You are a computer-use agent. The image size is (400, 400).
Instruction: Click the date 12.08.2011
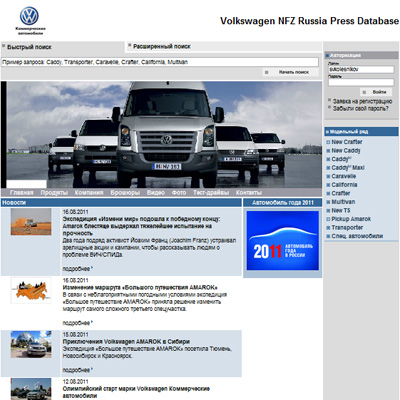click(x=76, y=382)
